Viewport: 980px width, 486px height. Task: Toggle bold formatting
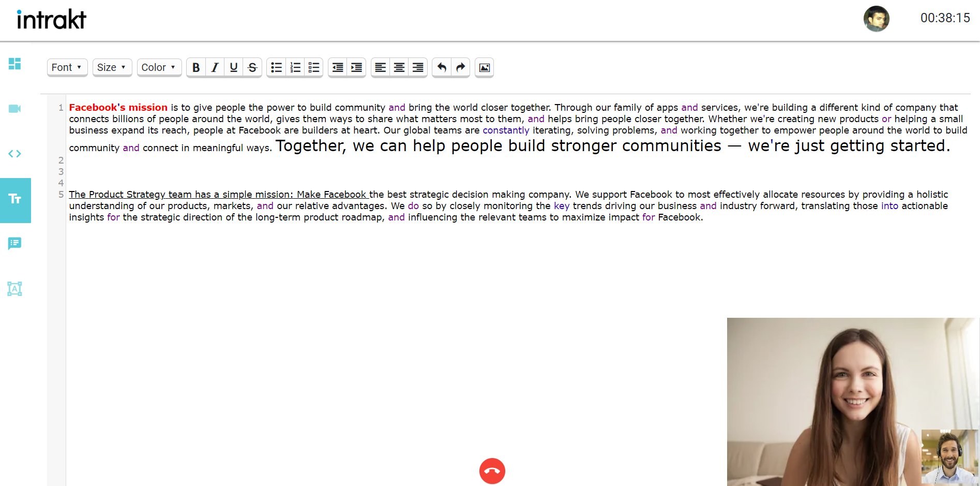click(x=196, y=67)
